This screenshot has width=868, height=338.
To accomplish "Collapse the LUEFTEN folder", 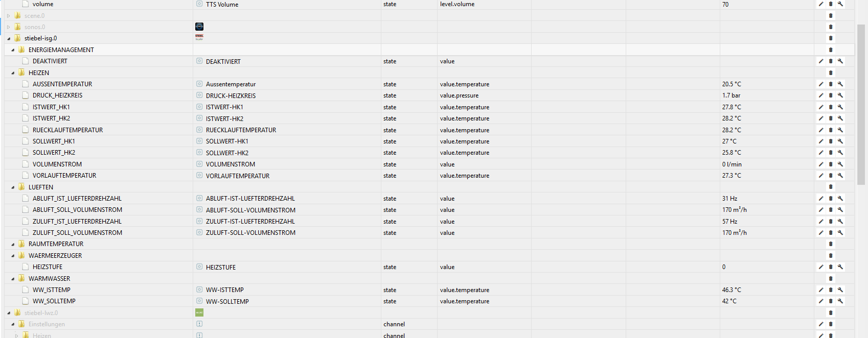I will [13, 187].
